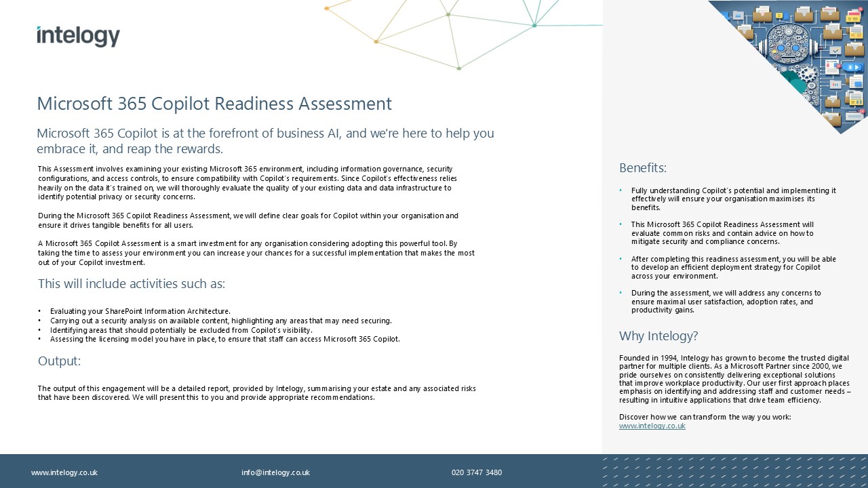Click paragraph starting 'Founded in 1994, Intelogy'
Image resolution: width=868 pixels, height=488 pixels.
coord(734,379)
